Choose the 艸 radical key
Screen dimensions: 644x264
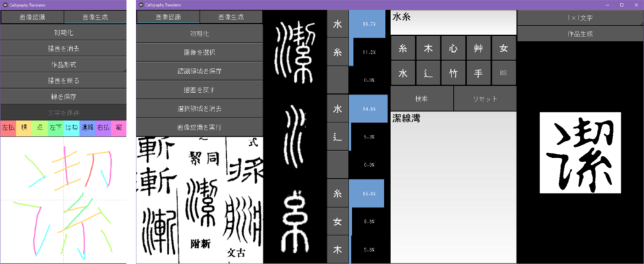(479, 48)
